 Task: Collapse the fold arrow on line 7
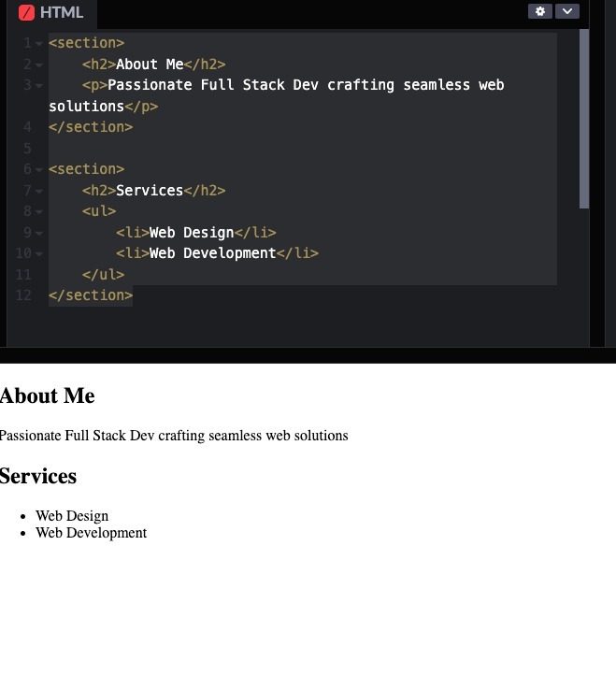pyautogui.click(x=39, y=191)
